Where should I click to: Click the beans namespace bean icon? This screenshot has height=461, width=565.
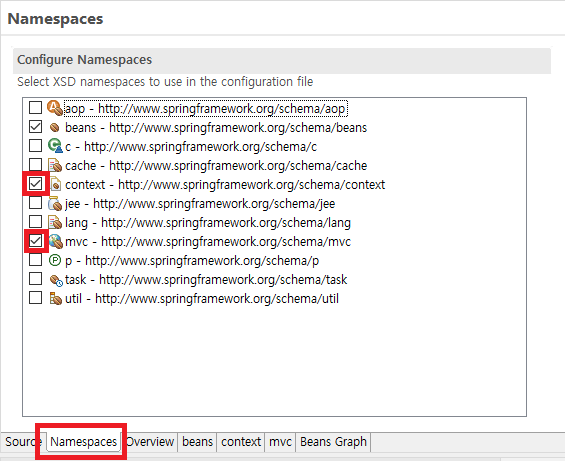pos(55,127)
